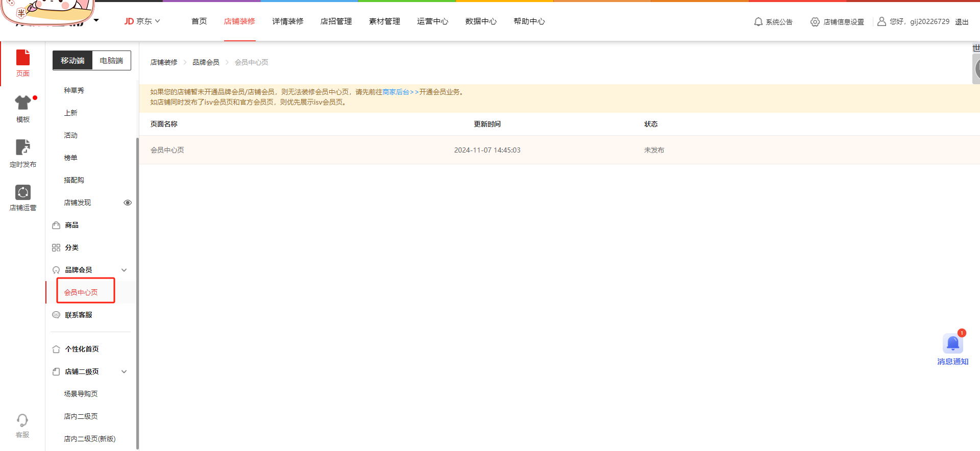Switch to desktop (电脑端) view

pyautogui.click(x=111, y=60)
